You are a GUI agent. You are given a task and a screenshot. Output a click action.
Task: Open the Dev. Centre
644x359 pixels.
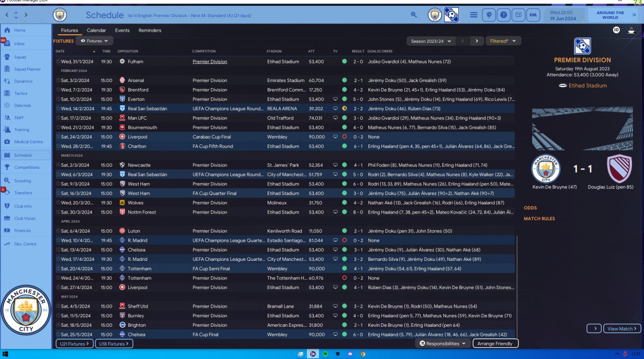(x=25, y=244)
